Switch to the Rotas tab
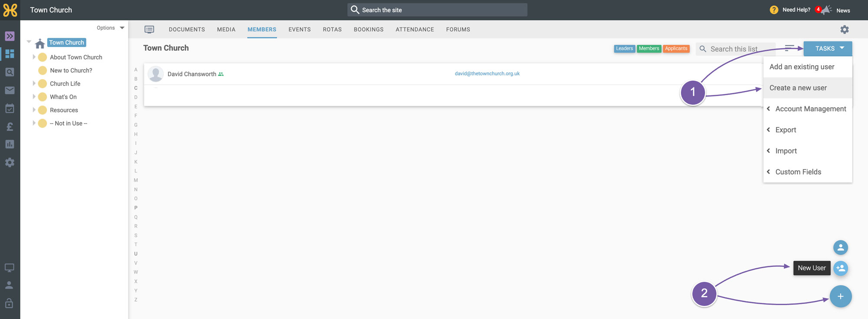 [332, 30]
